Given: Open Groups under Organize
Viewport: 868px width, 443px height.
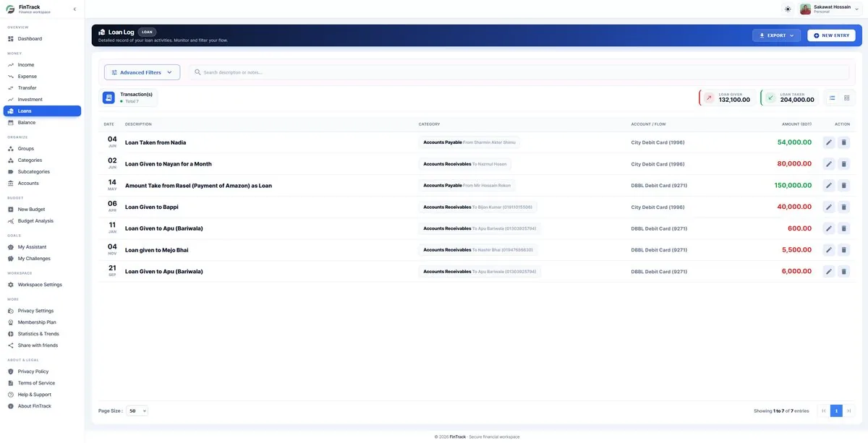Looking at the screenshot, I should pyautogui.click(x=42, y=148).
